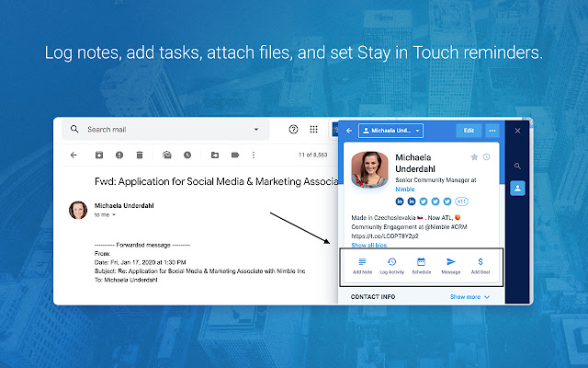Click the Edit contact button

(x=469, y=131)
